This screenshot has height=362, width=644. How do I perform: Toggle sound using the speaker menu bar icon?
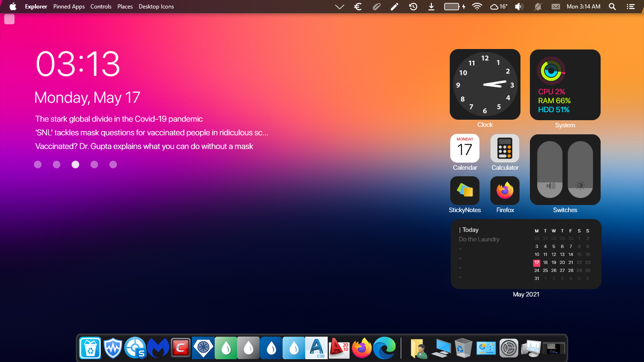[519, 7]
